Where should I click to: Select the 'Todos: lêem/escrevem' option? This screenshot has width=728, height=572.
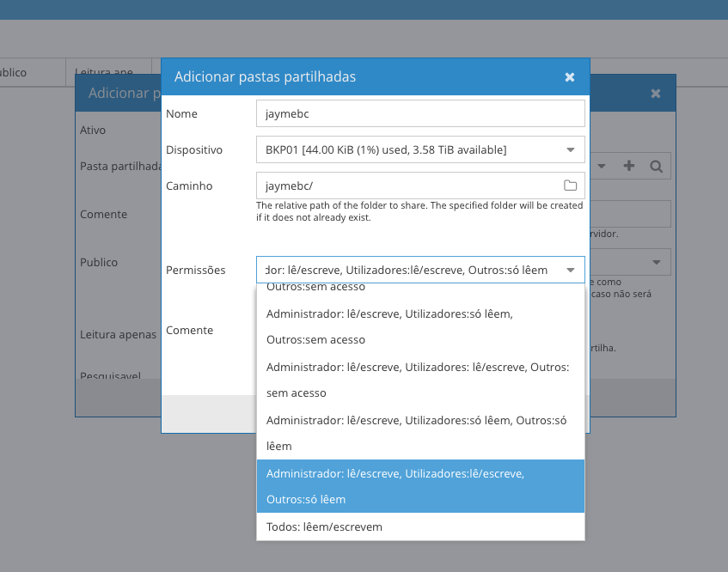point(419,526)
